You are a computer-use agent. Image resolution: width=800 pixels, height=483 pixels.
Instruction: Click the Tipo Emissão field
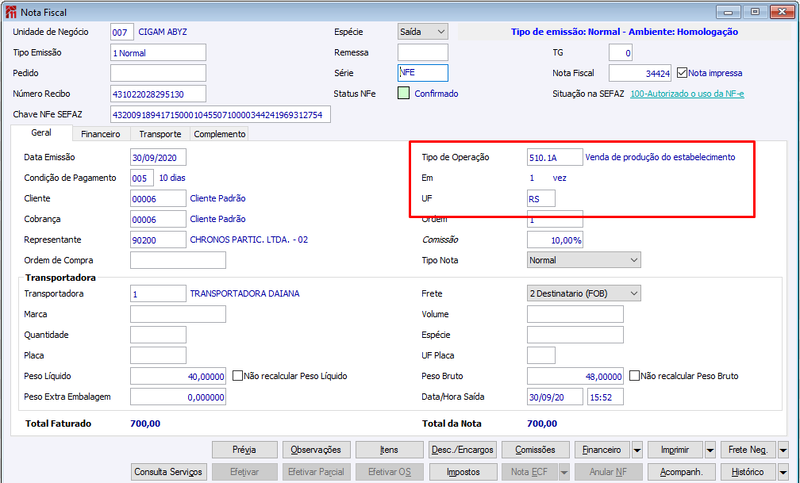158,53
